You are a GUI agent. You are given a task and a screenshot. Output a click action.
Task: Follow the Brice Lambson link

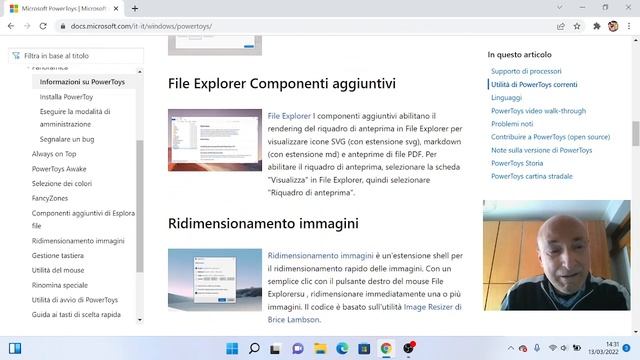[x=293, y=320]
